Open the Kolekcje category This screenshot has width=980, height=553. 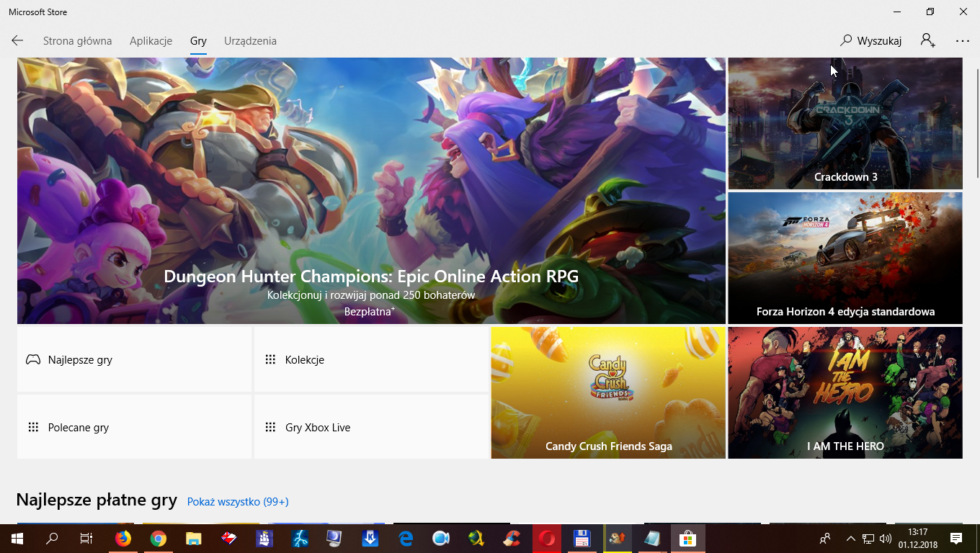[371, 359]
